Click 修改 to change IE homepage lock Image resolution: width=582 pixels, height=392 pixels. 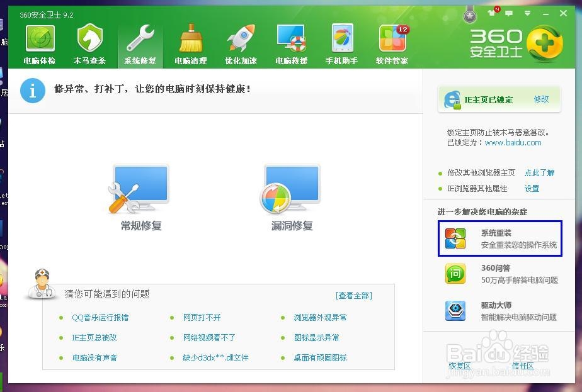point(541,99)
